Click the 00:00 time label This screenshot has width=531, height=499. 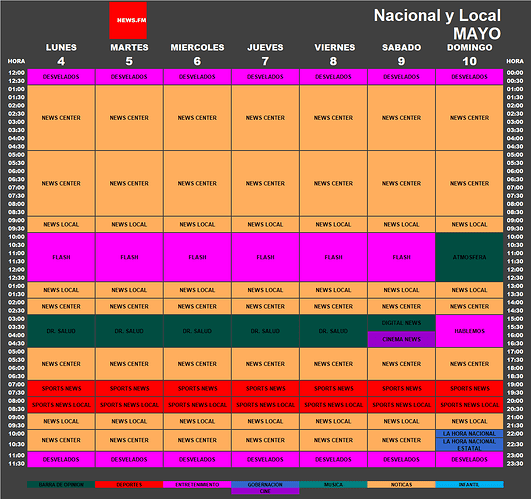[x=515, y=73]
